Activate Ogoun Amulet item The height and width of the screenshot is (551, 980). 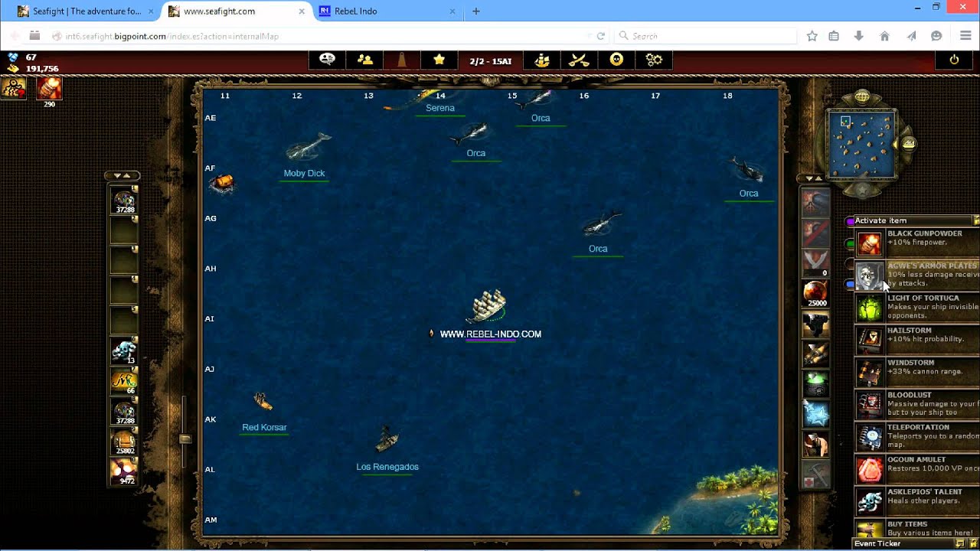coord(916,468)
